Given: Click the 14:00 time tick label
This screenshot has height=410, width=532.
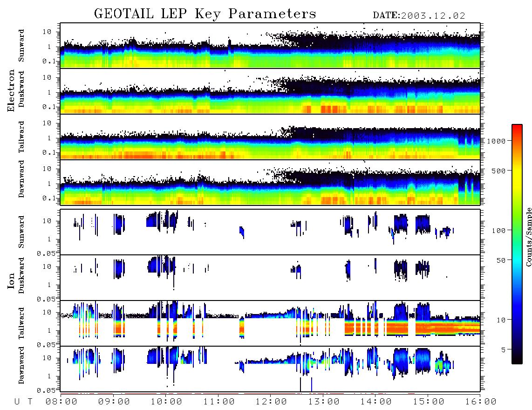Looking at the screenshot, I should [376, 402].
